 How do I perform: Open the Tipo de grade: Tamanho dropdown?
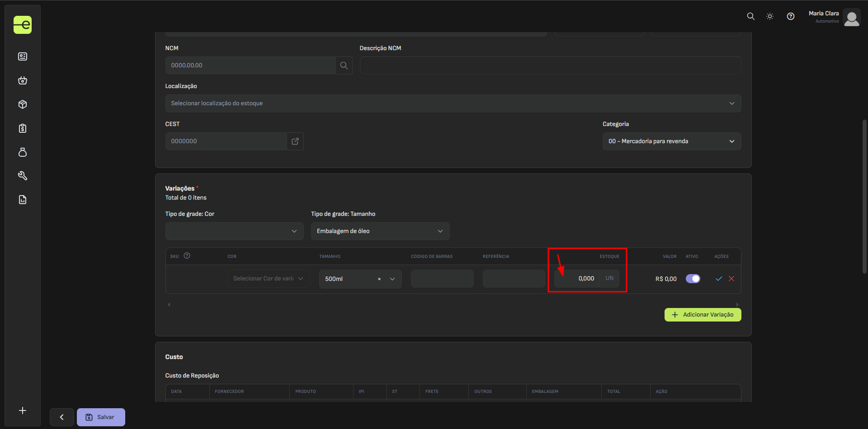tap(380, 231)
